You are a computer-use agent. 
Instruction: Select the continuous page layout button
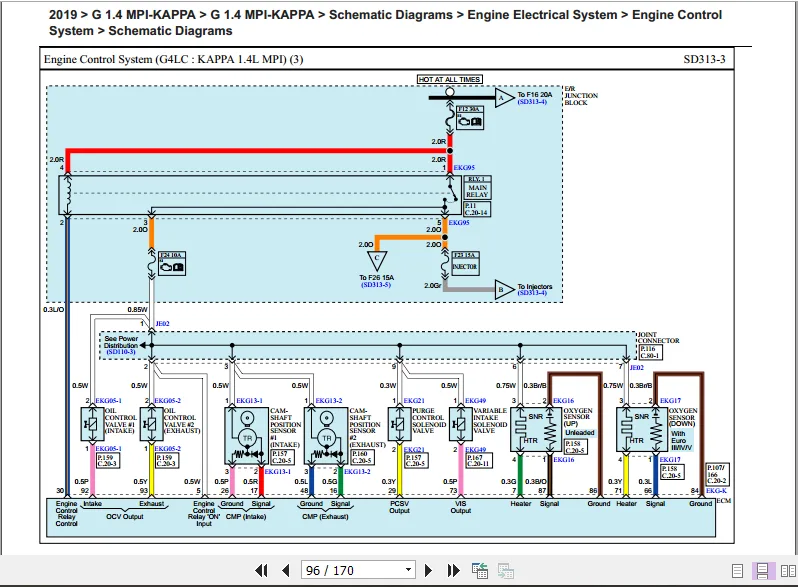762,571
